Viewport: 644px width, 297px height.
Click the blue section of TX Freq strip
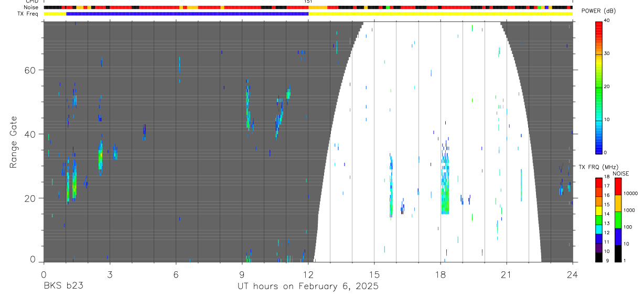[x=187, y=14]
